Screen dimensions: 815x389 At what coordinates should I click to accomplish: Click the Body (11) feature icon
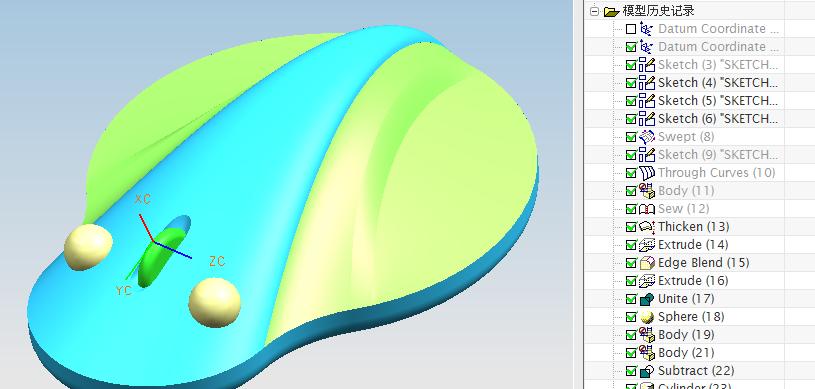[647, 190]
